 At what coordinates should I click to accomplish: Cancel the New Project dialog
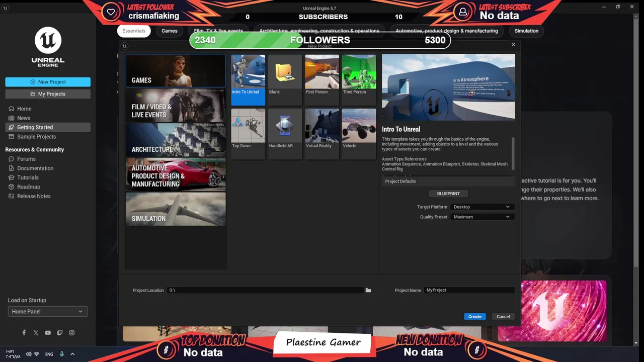[503, 316]
